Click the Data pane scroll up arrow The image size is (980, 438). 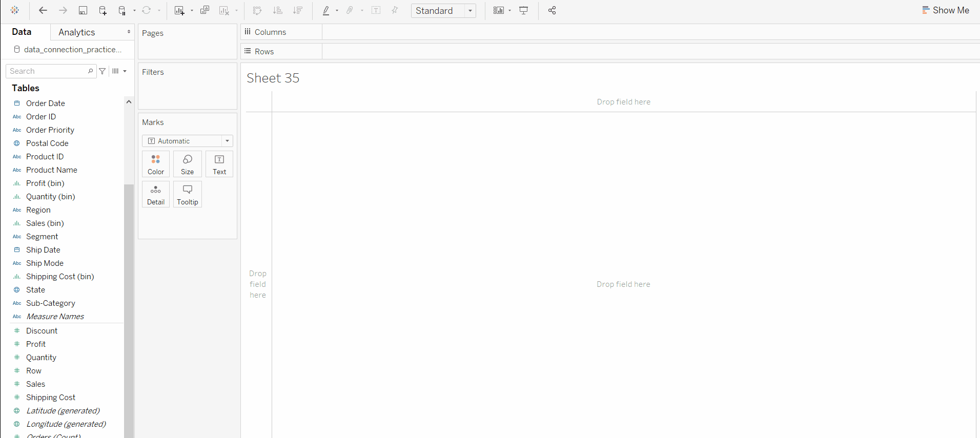(129, 102)
